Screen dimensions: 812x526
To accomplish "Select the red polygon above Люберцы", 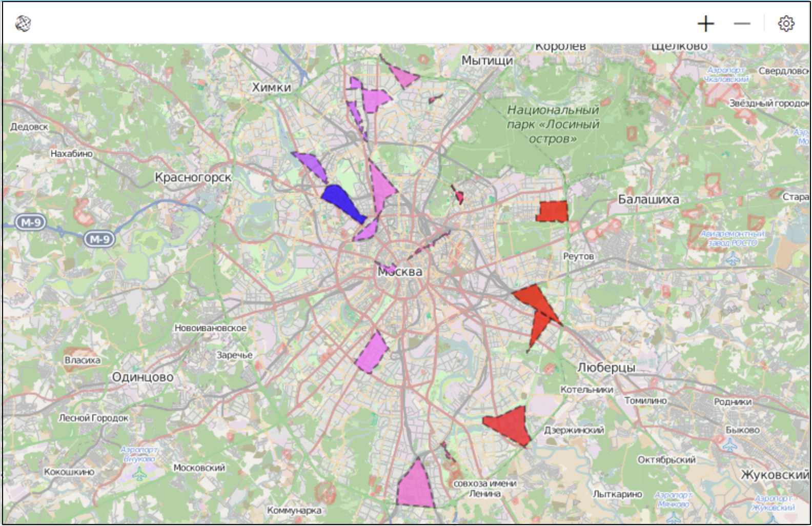I will [537, 309].
